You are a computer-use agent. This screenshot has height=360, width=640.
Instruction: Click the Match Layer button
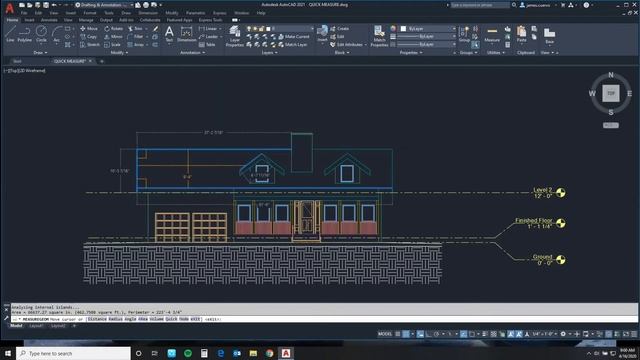tap(292, 44)
